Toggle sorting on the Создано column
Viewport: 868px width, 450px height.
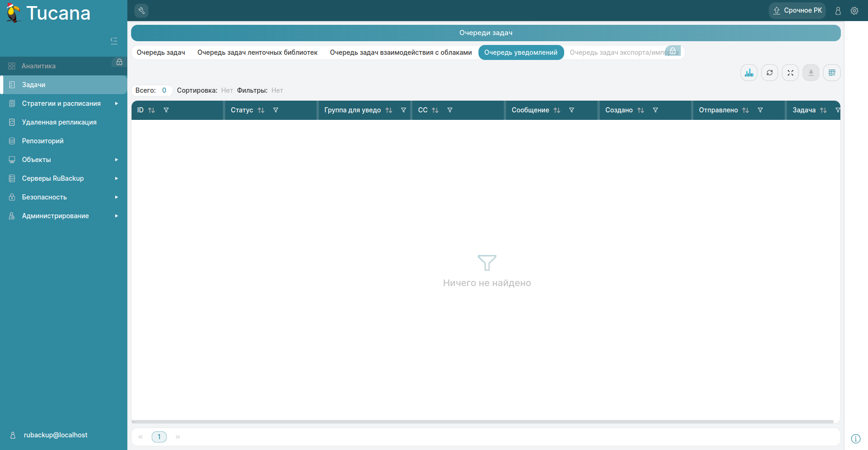click(641, 111)
